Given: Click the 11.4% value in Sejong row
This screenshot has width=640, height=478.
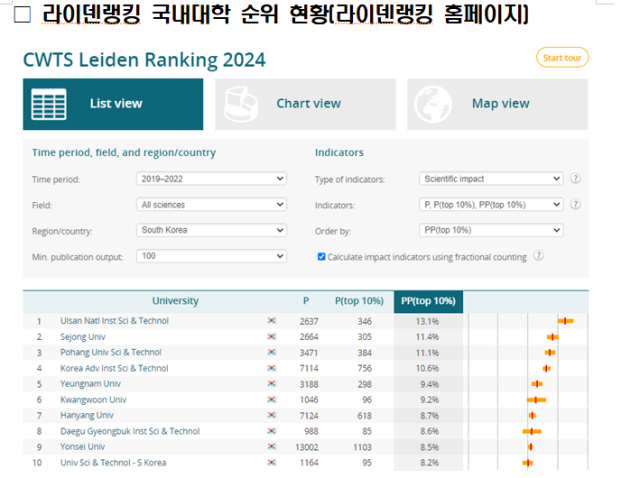Looking at the screenshot, I should [427, 337].
